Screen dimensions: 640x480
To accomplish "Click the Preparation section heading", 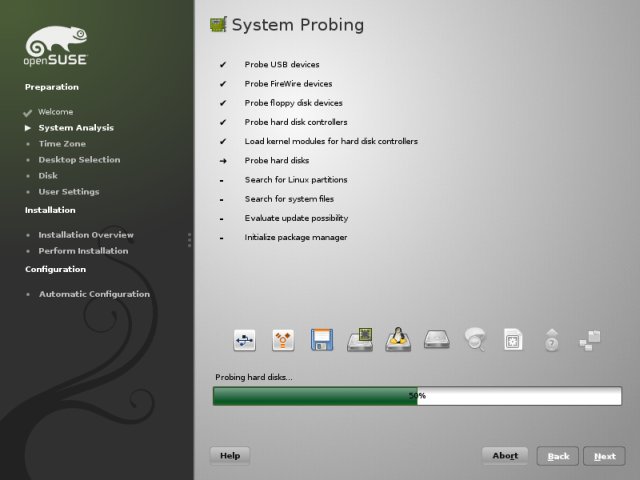I will [52, 87].
